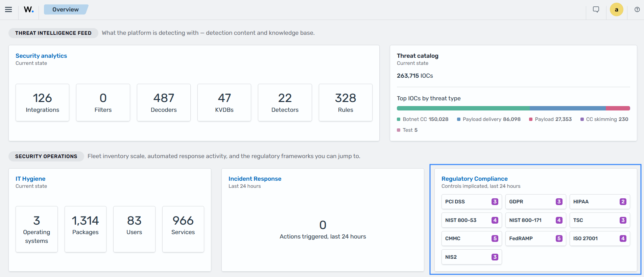Viewport: 644px width, 277px height.
Task: Open the 47 KVDBs card
Action: coord(224,102)
